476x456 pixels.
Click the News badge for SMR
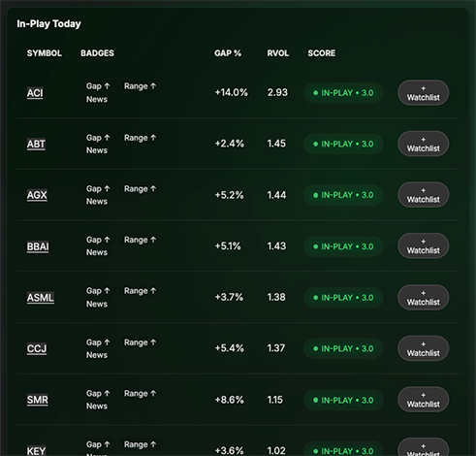97,407
